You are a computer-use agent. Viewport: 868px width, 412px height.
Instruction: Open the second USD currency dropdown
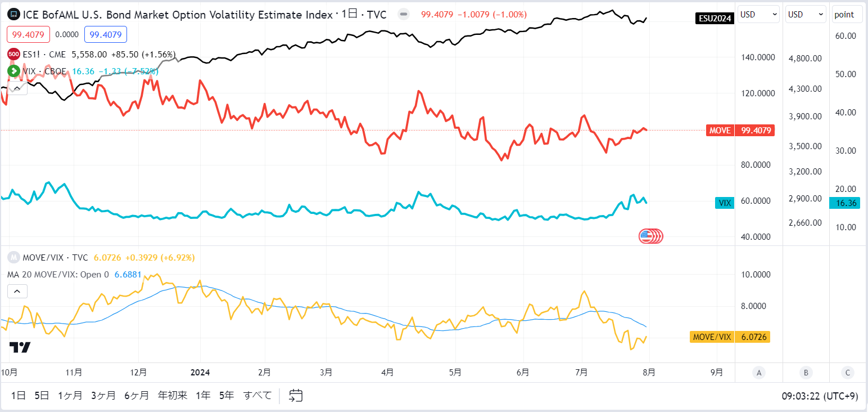(806, 15)
